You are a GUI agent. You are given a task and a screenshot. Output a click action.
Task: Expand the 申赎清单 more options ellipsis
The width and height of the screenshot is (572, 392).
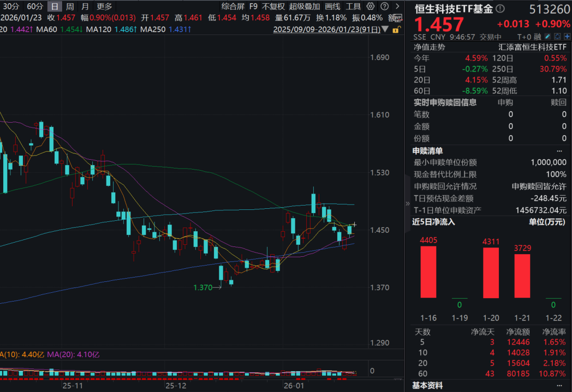(558, 151)
